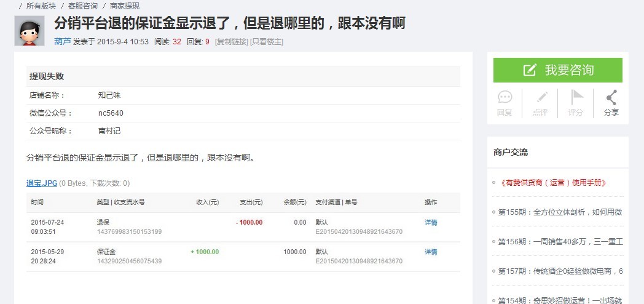
Task: Click 只看楼主 filter link
Action: (267, 42)
